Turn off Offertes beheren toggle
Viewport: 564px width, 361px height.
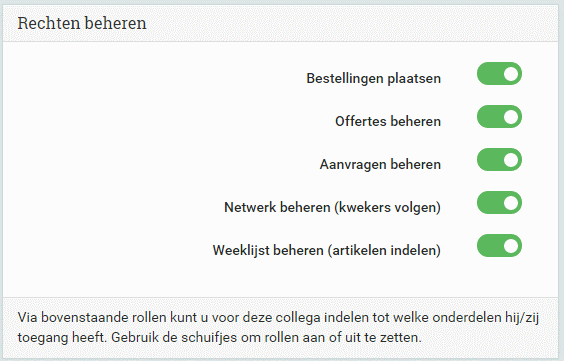(499, 116)
